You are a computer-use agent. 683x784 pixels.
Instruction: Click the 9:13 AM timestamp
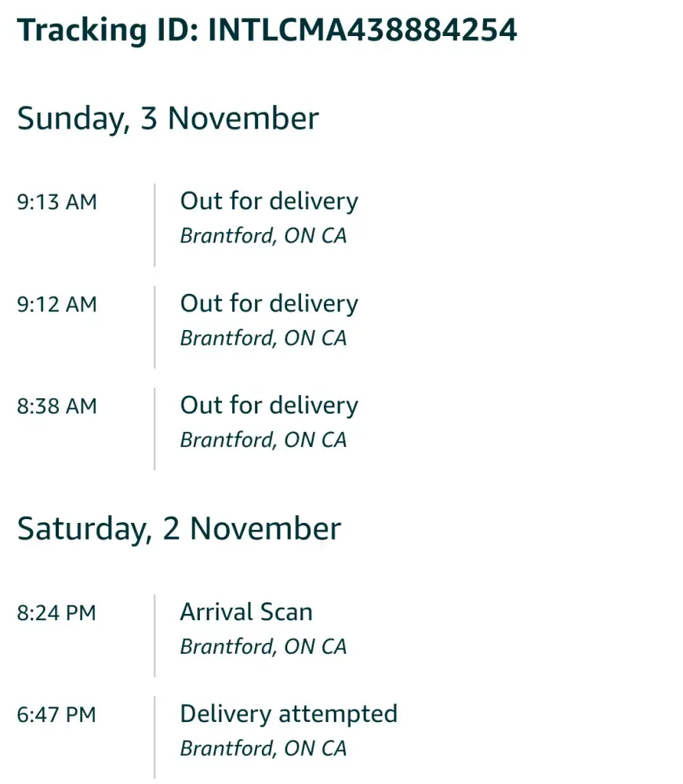pyautogui.click(x=57, y=202)
